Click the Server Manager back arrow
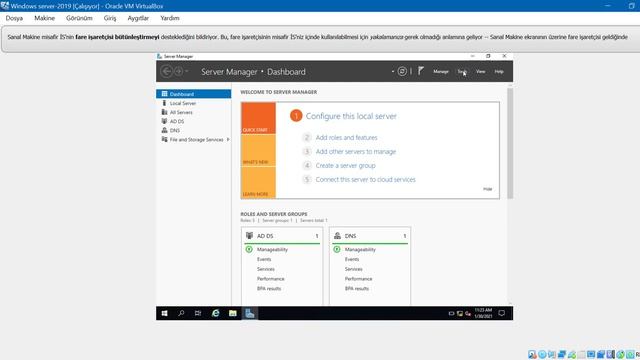640x360 pixels. 167,71
